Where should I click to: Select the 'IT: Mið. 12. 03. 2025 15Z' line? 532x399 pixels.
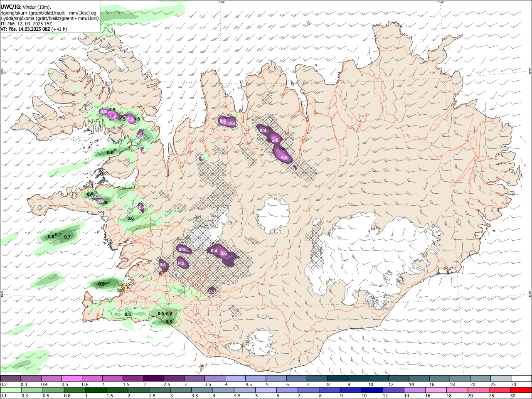point(26,24)
